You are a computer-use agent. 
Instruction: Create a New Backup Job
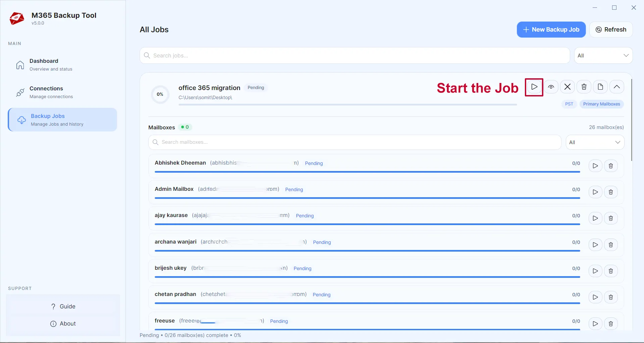coord(551,30)
